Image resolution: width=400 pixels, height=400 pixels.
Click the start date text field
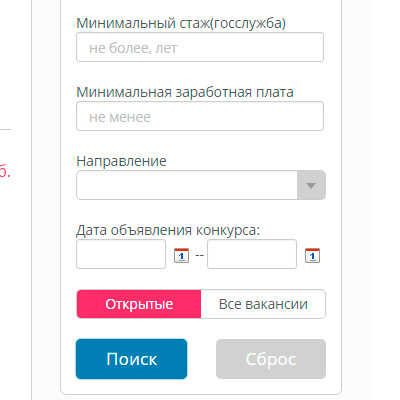coord(121,254)
